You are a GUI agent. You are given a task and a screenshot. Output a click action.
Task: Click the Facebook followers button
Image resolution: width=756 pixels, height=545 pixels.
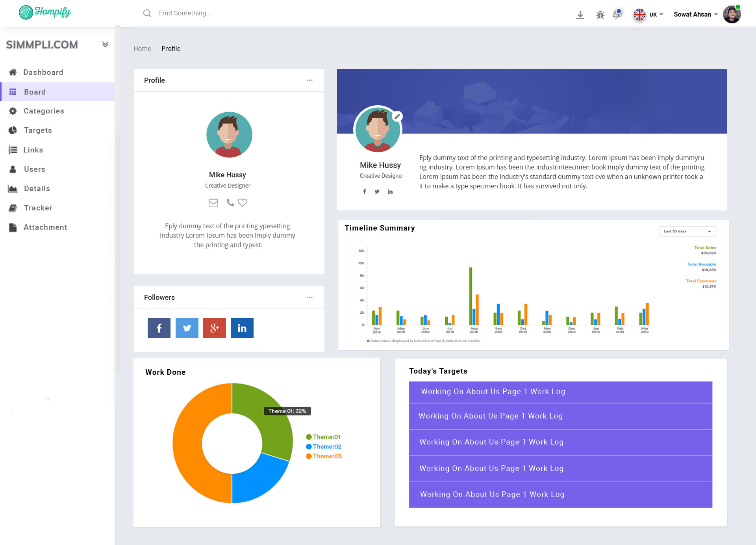tap(159, 328)
